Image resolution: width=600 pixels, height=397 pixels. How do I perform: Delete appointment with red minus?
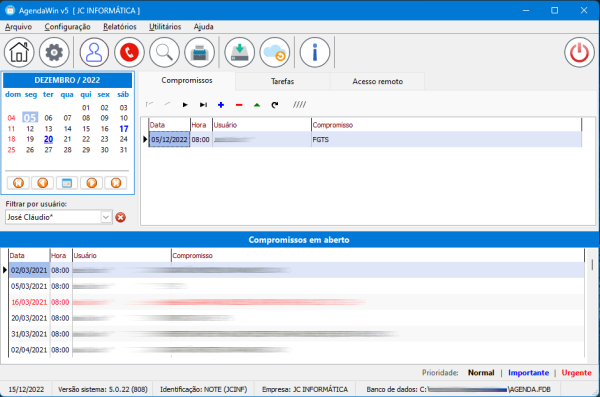(239, 105)
